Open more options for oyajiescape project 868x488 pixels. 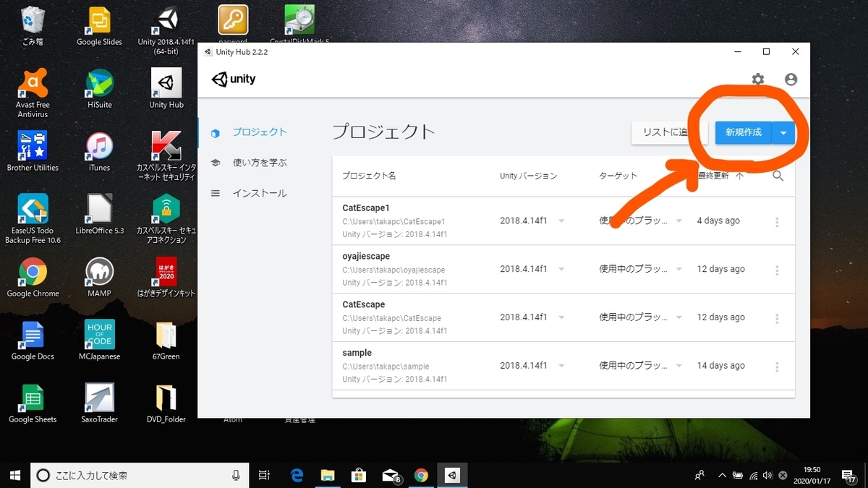(777, 270)
